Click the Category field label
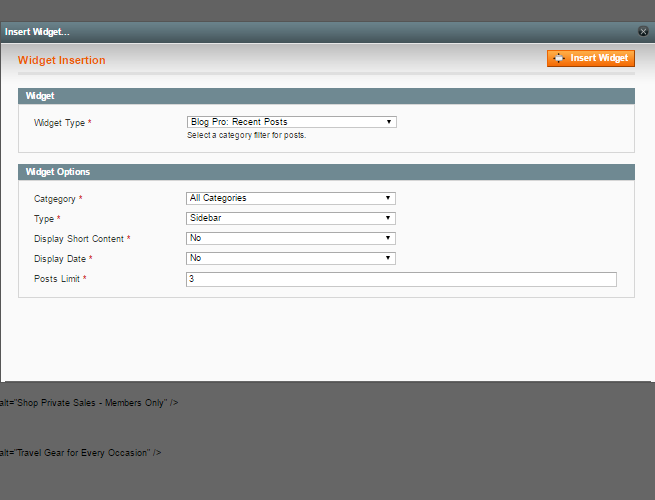The image size is (655, 500). click(57, 199)
